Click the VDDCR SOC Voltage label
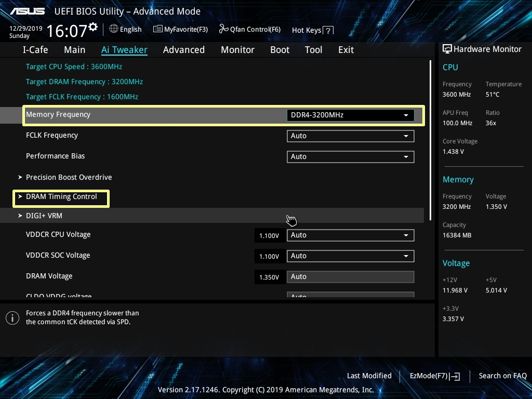Image resolution: width=532 pixels, height=399 pixels. pyautogui.click(x=58, y=255)
